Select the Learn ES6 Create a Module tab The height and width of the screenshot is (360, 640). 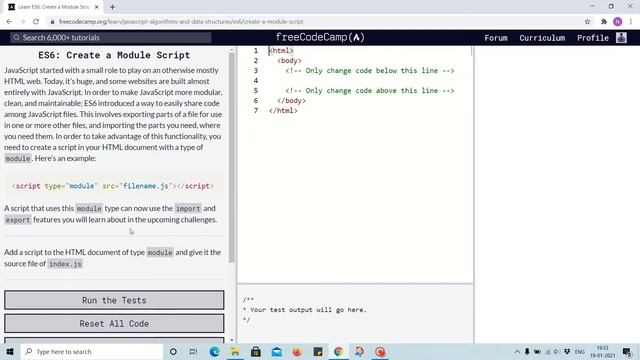coord(53,7)
